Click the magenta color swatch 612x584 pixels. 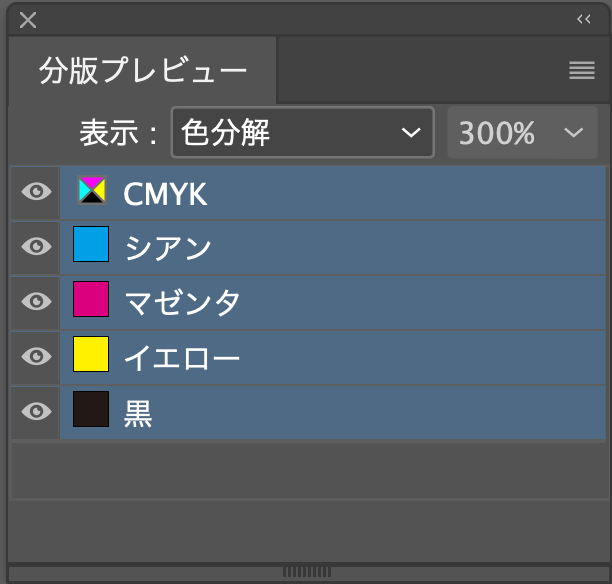coord(91,299)
